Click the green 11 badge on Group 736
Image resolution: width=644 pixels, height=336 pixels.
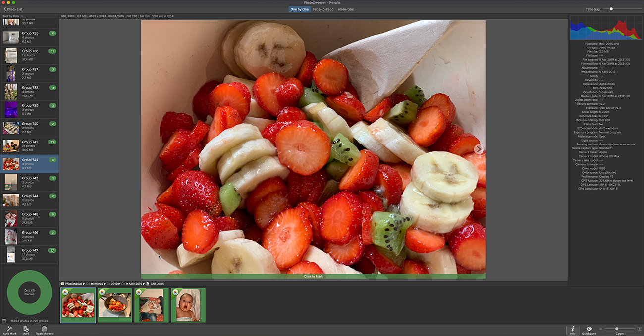pyautogui.click(x=53, y=51)
